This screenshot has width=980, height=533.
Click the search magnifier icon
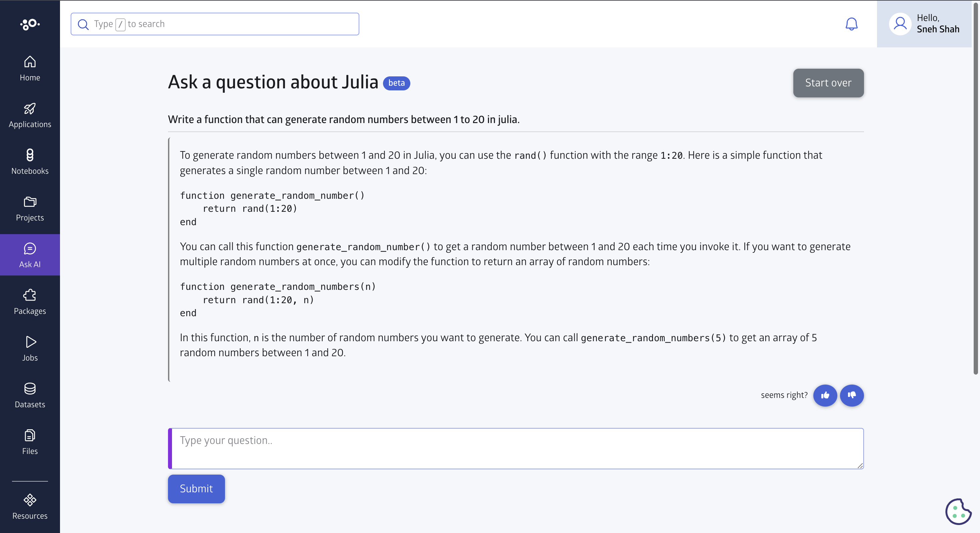(83, 24)
